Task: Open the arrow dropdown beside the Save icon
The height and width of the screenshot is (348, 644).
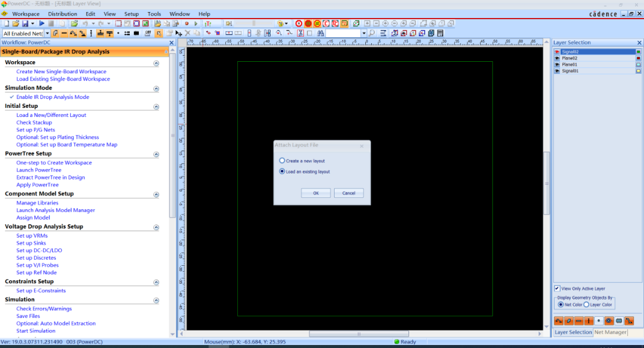Action: [x=32, y=23]
